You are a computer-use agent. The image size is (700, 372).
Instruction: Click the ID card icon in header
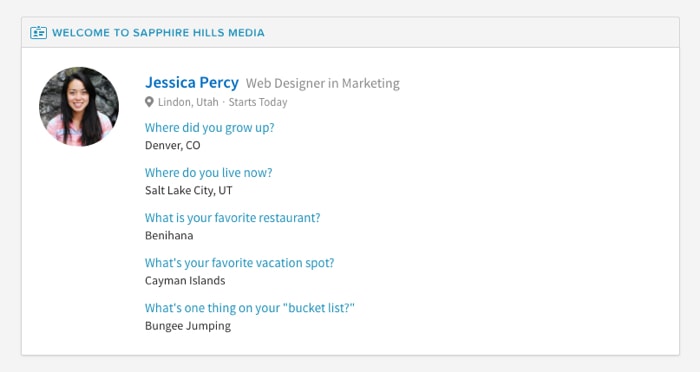coord(38,33)
